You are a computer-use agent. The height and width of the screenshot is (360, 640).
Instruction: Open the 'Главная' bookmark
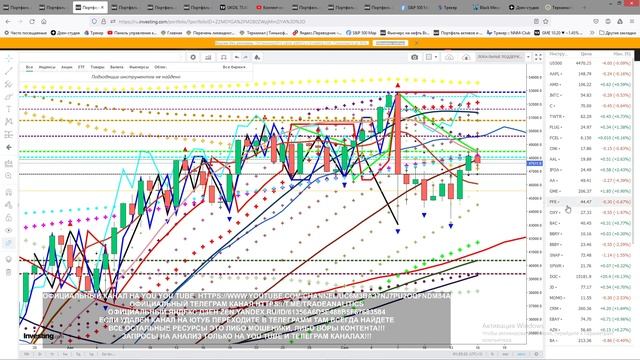(171, 33)
